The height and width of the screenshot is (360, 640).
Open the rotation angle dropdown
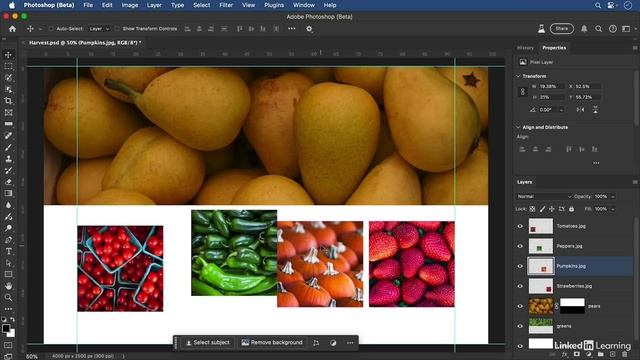click(x=561, y=110)
